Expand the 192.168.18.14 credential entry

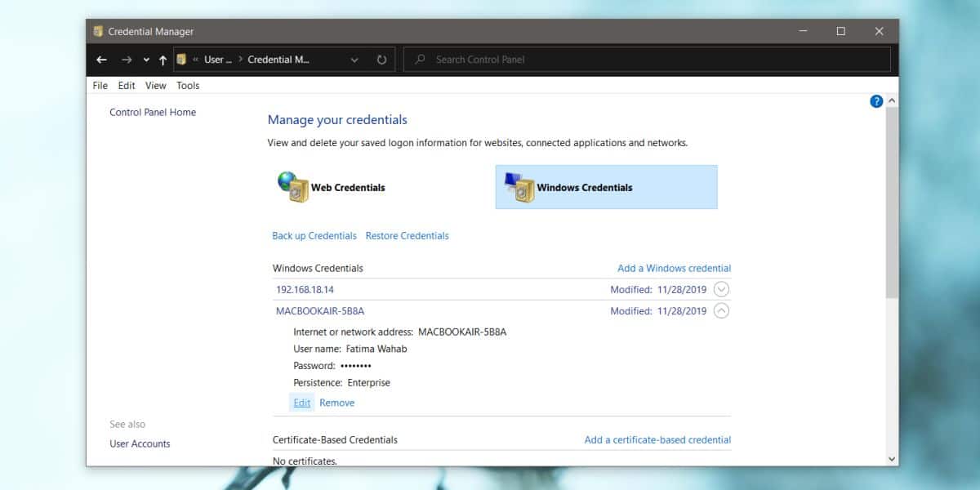click(722, 289)
